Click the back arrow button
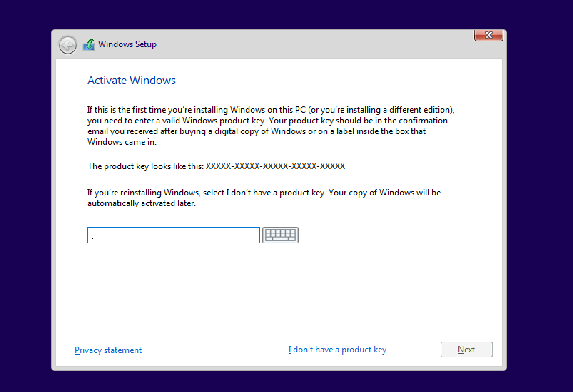The image size is (573, 392). (x=67, y=45)
